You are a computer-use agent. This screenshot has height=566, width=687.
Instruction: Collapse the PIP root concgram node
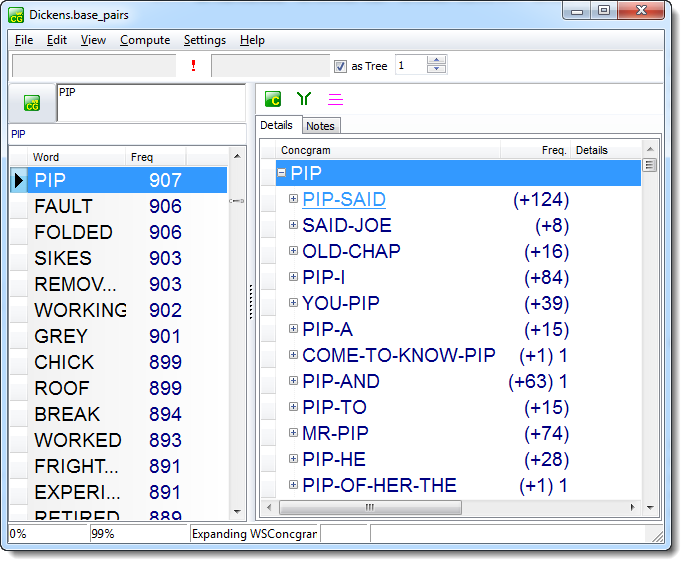[x=282, y=173]
